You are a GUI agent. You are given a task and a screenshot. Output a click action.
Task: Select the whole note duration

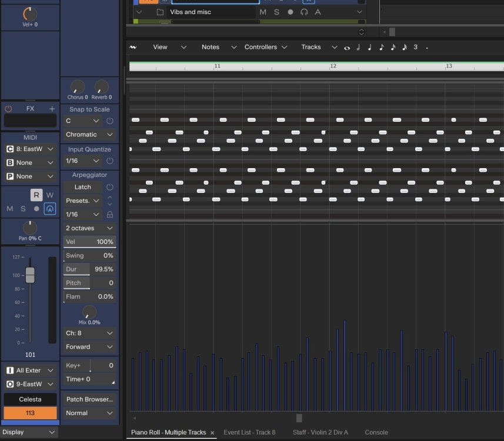click(347, 48)
